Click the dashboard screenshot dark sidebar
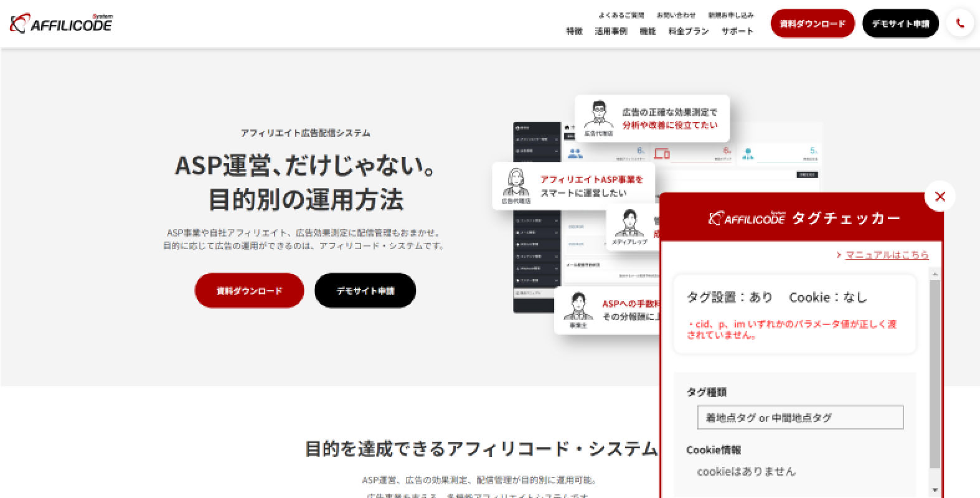 coord(535,217)
